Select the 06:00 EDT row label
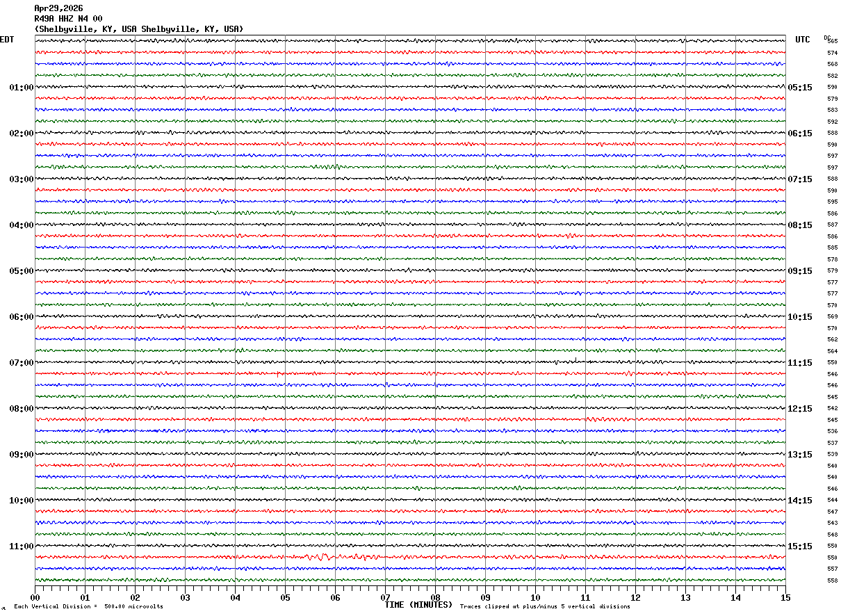Image resolution: width=841 pixels, height=616 pixels. pyautogui.click(x=22, y=317)
